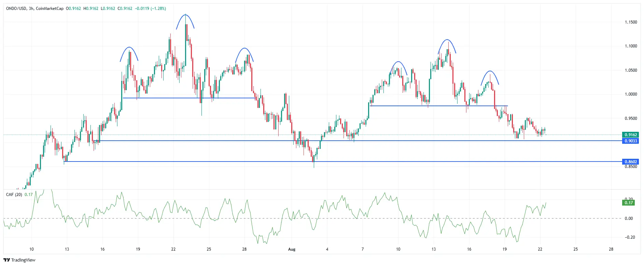644x266 pixels.
Task: Click the 0.9162 current price tag
Action: [630, 135]
